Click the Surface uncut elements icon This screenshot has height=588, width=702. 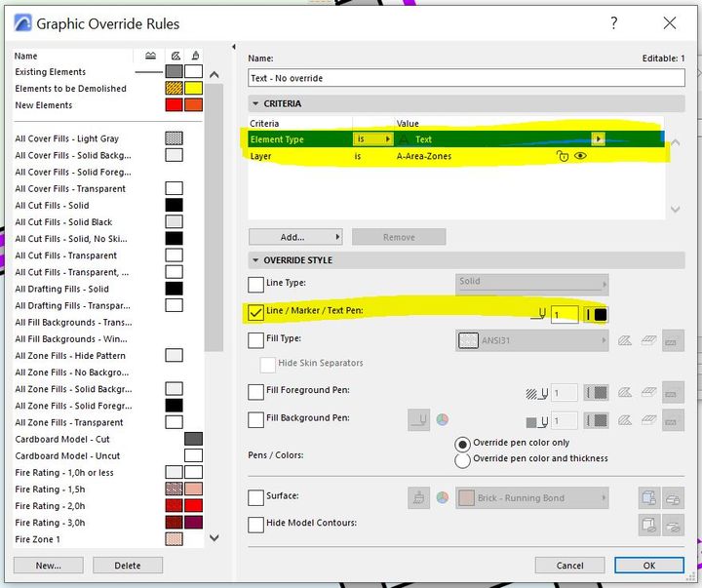click(673, 498)
